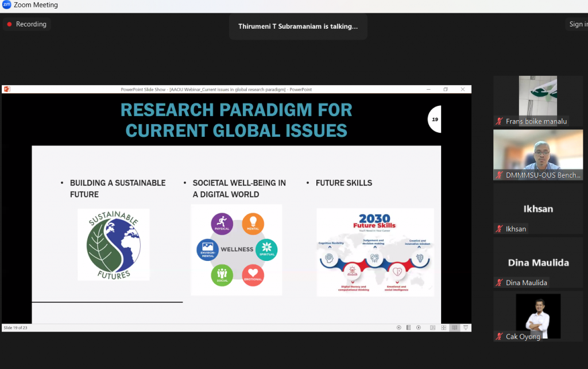Click the 'SOCIETAL WELL-BEING IN A DIGITAL WORLD' bullet

pos(239,189)
